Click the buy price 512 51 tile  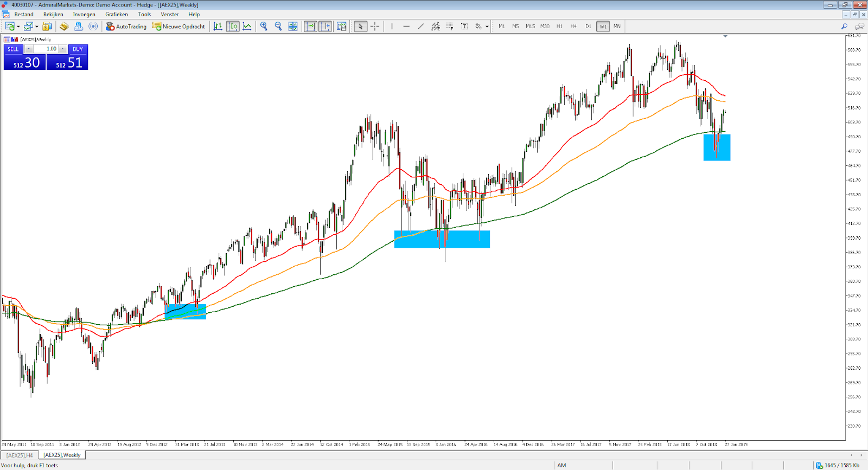pyautogui.click(x=67, y=62)
